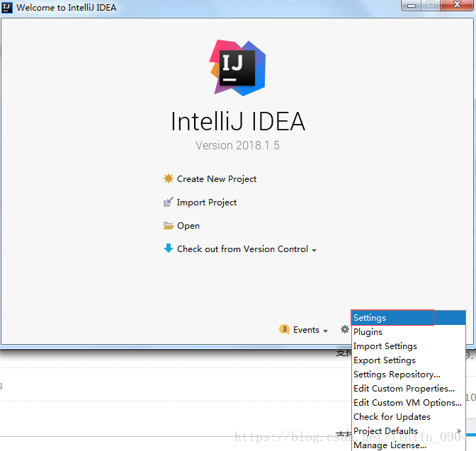Click the orange events count badge
476x451 pixels.
[x=285, y=329]
